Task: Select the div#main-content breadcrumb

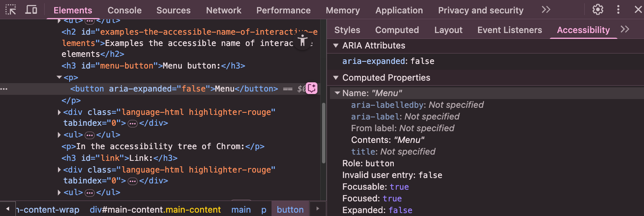Action: pos(155,209)
